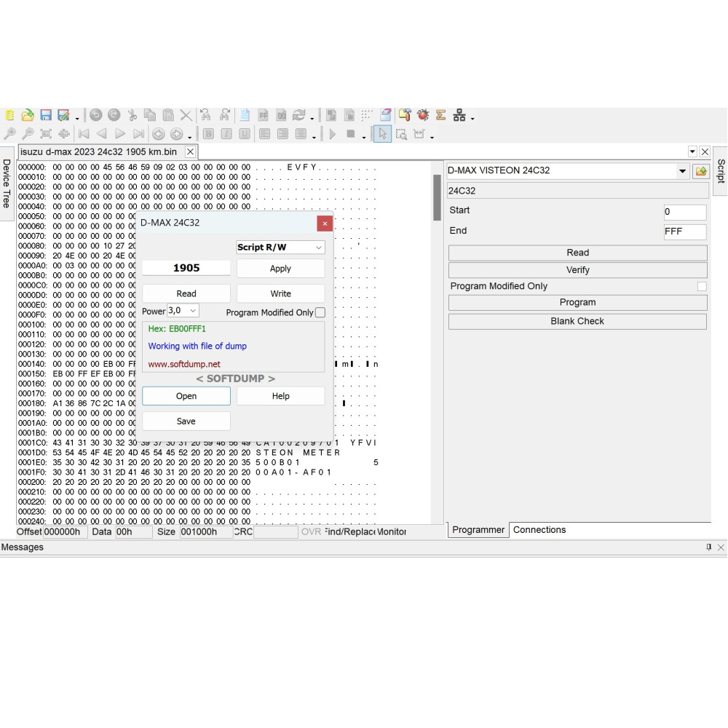This screenshot has height=728, width=728.
Task: Click the zoom out magnifier icon
Action: (x=28, y=134)
